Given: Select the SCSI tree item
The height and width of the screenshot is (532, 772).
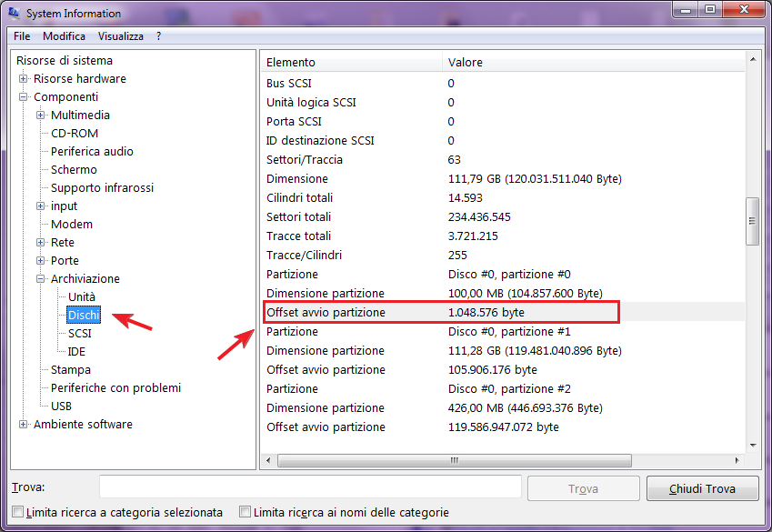Looking at the screenshot, I should pyautogui.click(x=80, y=334).
